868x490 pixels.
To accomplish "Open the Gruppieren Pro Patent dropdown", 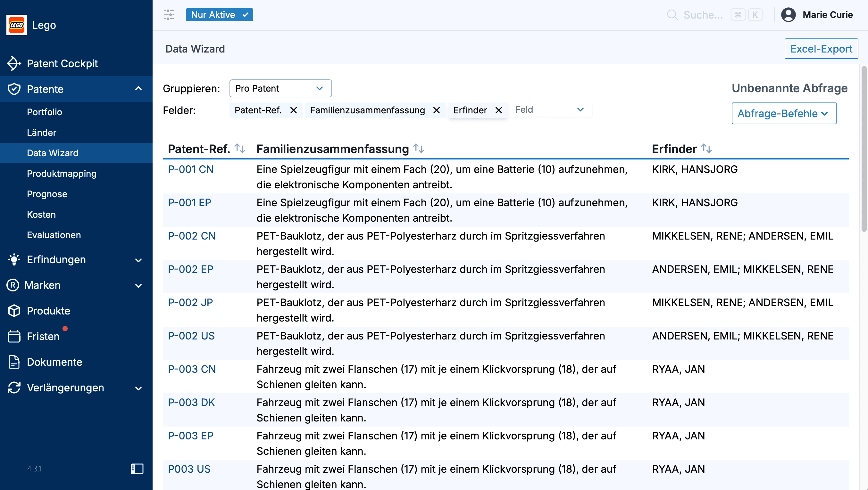I will pyautogui.click(x=280, y=88).
